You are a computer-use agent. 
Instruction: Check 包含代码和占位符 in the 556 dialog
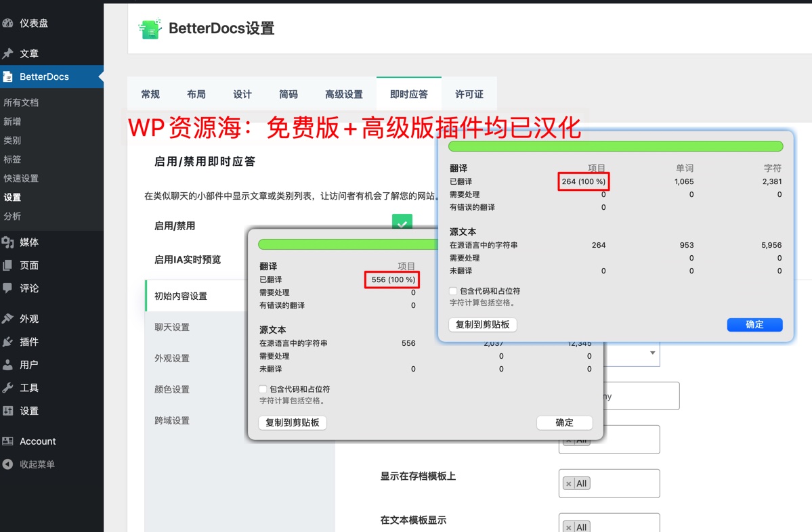coord(263,389)
